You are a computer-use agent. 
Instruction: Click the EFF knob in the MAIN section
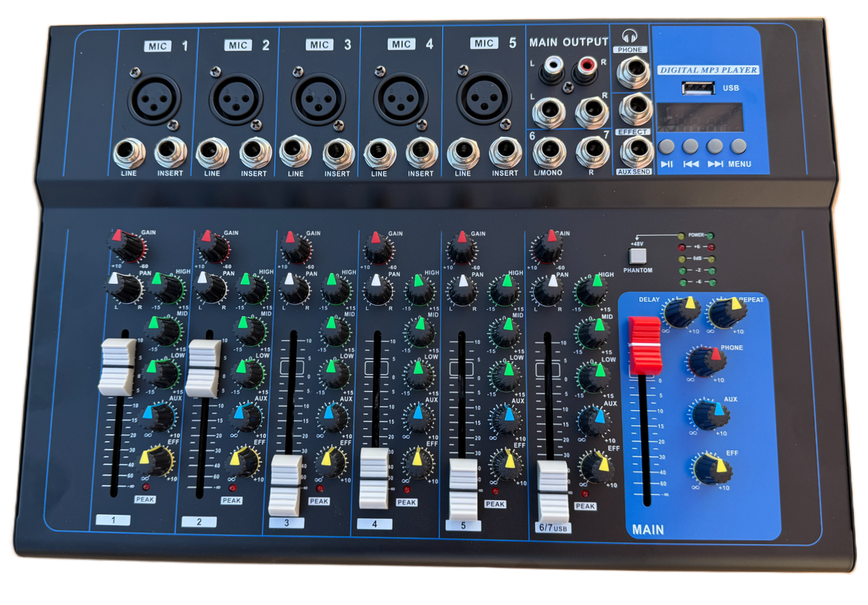pos(712,468)
